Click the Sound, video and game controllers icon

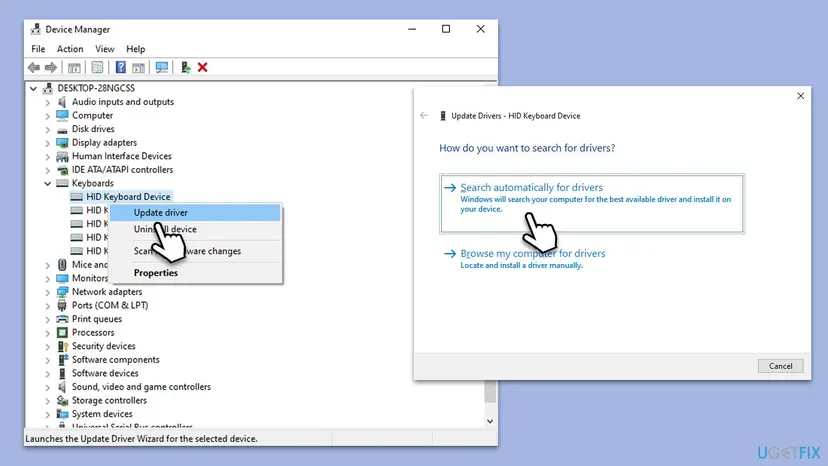62,387
